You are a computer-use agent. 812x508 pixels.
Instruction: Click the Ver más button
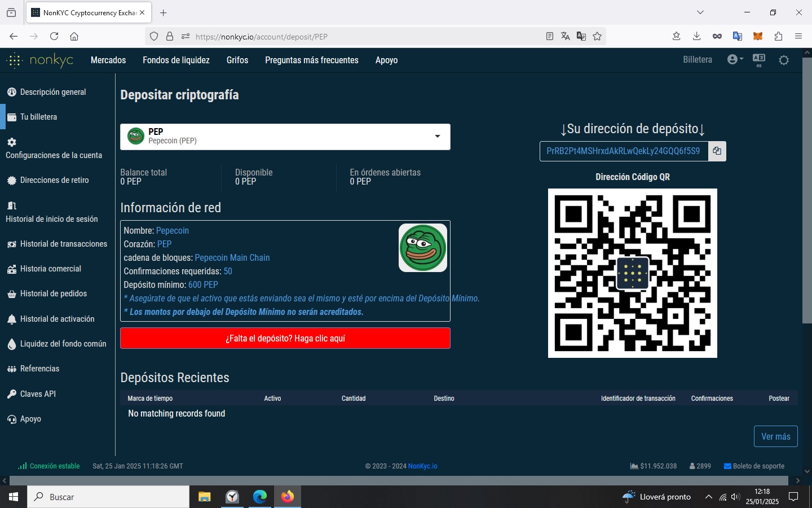pyautogui.click(x=776, y=436)
